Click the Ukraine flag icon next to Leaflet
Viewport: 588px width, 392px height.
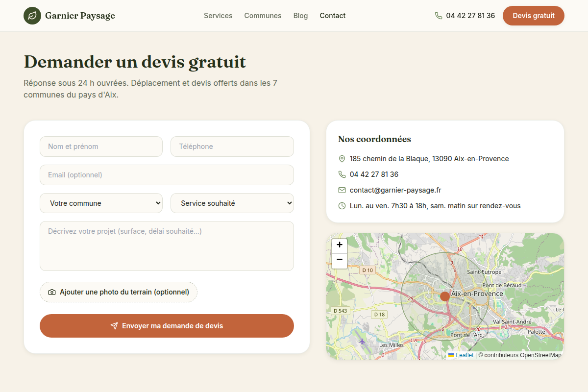pyautogui.click(x=451, y=355)
